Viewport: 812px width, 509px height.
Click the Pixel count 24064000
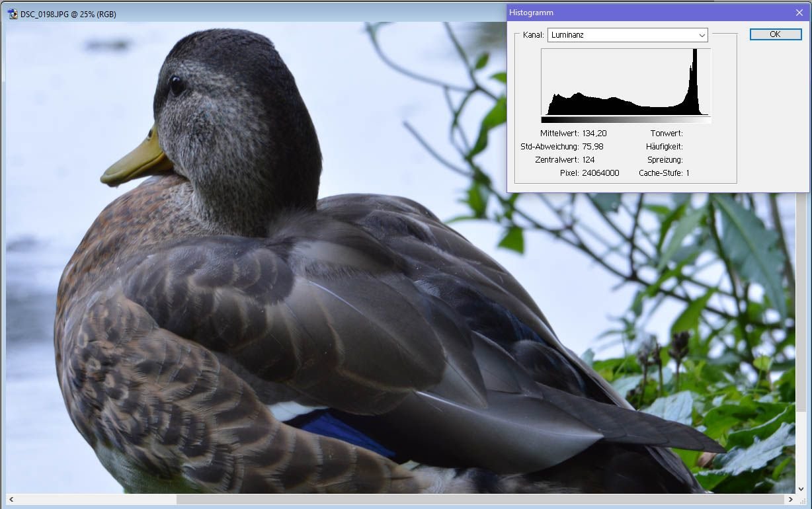click(600, 173)
